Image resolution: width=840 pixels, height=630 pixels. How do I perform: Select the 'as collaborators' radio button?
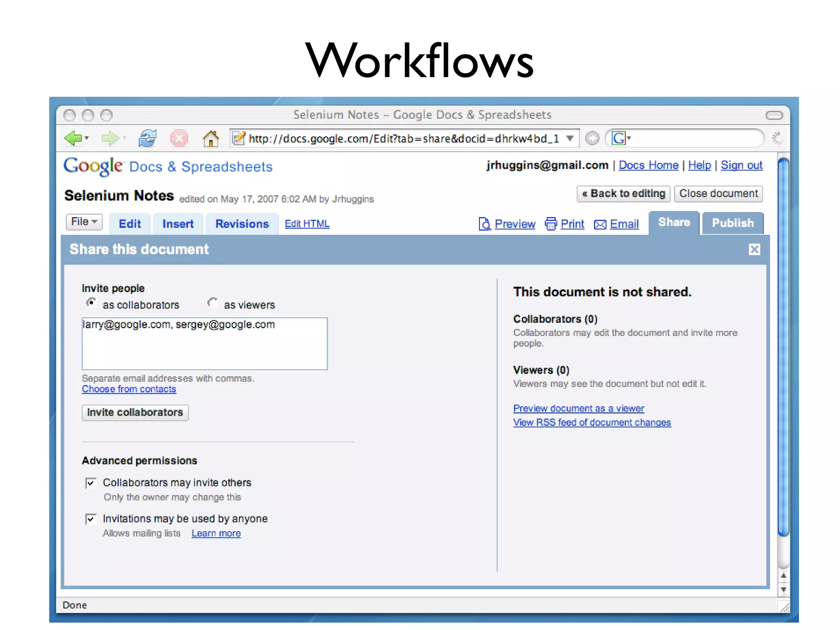[91, 303]
